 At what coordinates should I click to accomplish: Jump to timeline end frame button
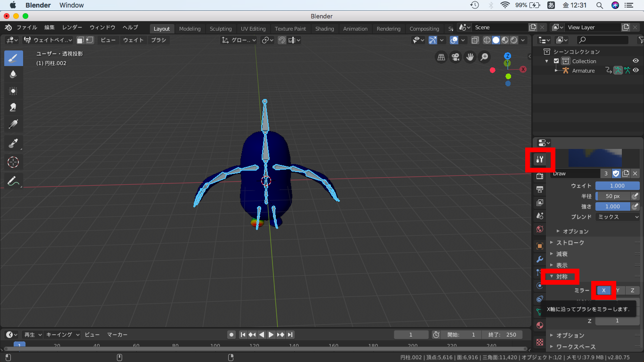click(290, 335)
